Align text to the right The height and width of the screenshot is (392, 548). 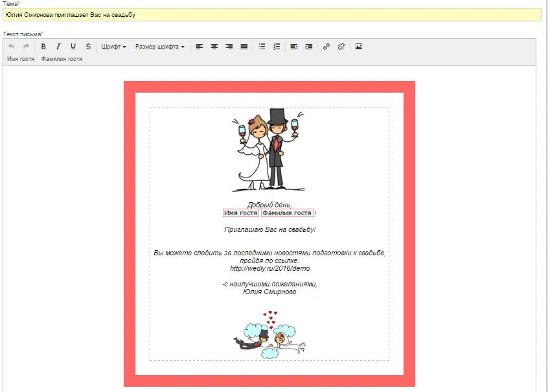[x=229, y=47]
